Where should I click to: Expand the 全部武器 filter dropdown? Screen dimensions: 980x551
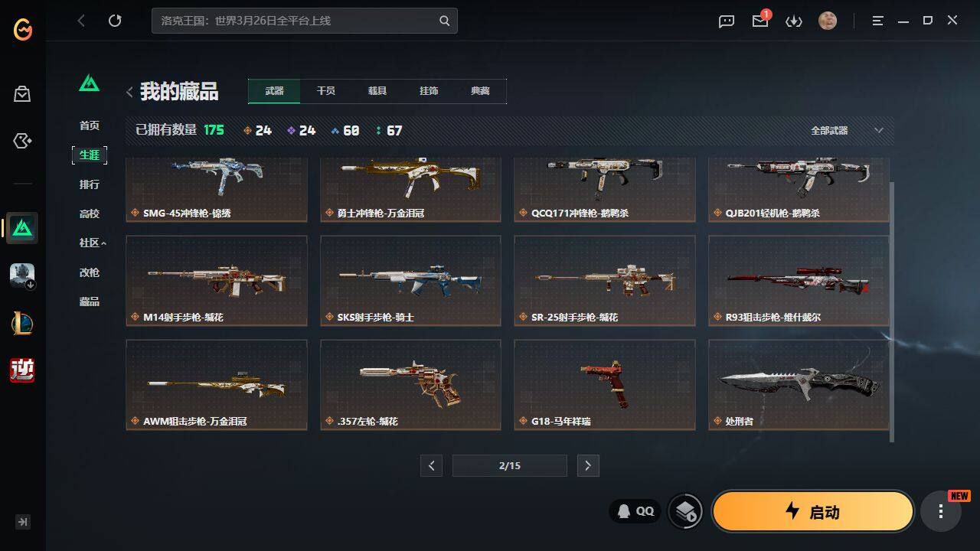[847, 131]
